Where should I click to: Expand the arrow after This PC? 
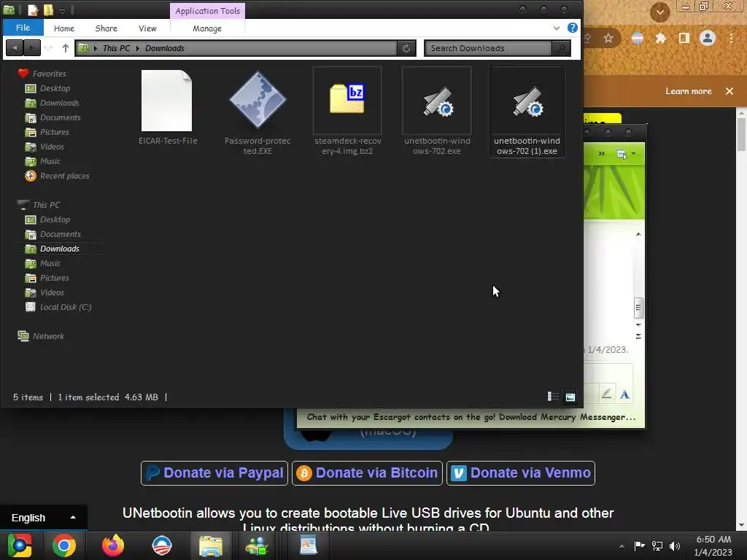click(138, 48)
